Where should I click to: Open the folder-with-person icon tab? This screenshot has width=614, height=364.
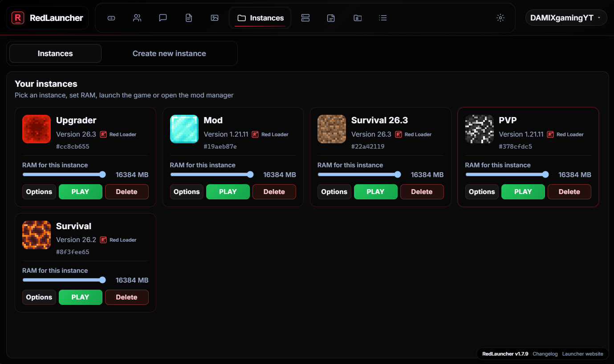click(x=357, y=18)
